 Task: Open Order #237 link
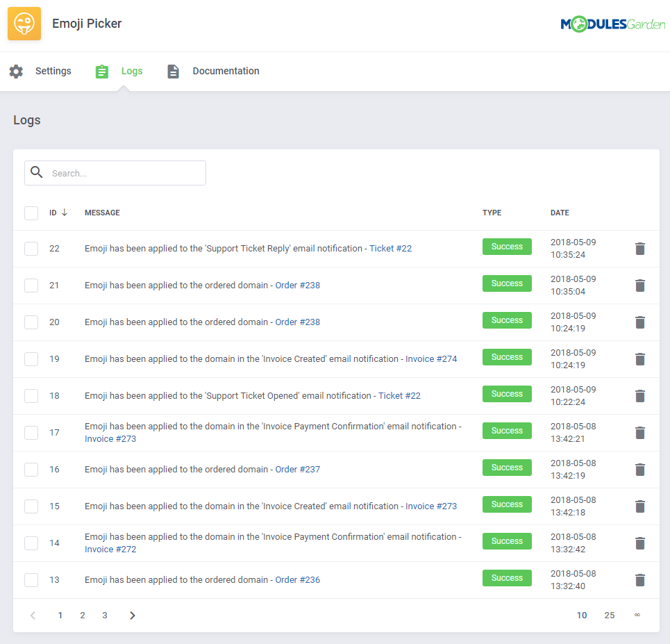pos(297,469)
